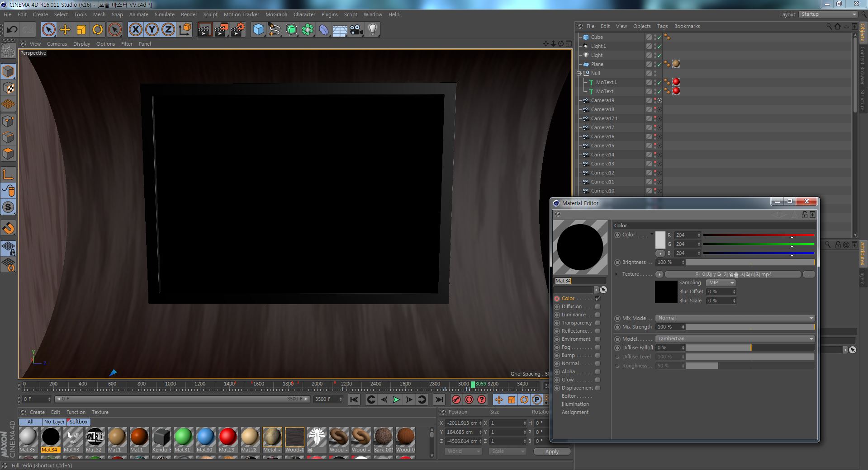Click the Render View clapperboard icon
Viewport: 868px width, 470px height.
pyautogui.click(x=204, y=30)
